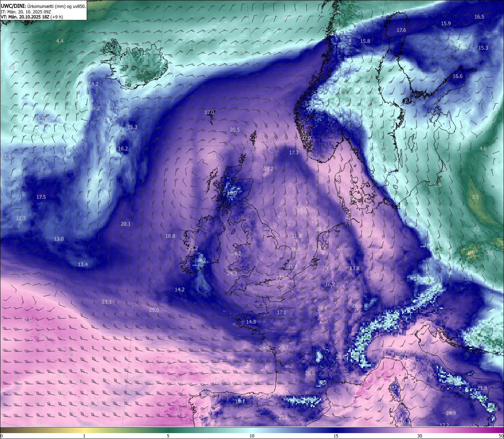Click the value 17.3 off southwest Norway
The image size is (504, 439).
[x=294, y=152]
